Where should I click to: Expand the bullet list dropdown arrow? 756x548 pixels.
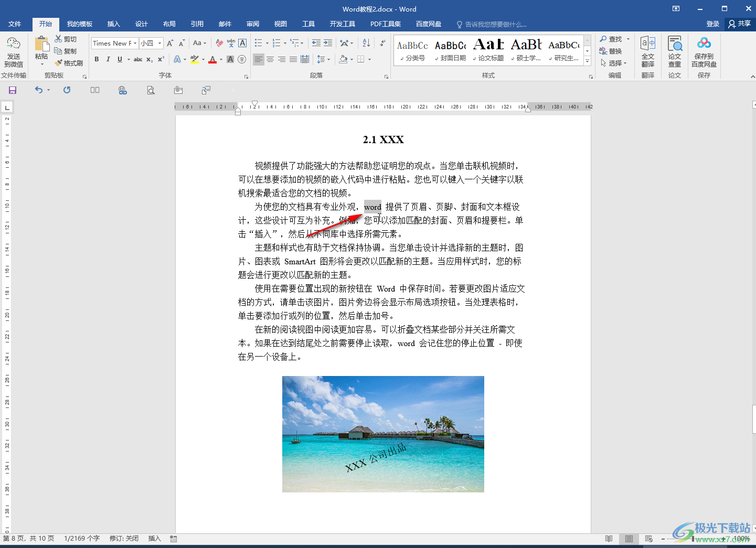coord(267,43)
